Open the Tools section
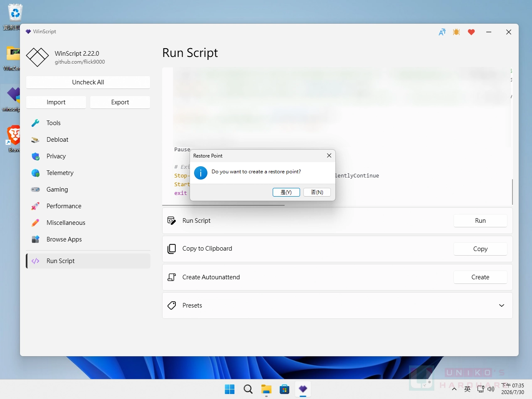Image resolution: width=532 pixels, height=399 pixels. click(x=88, y=123)
